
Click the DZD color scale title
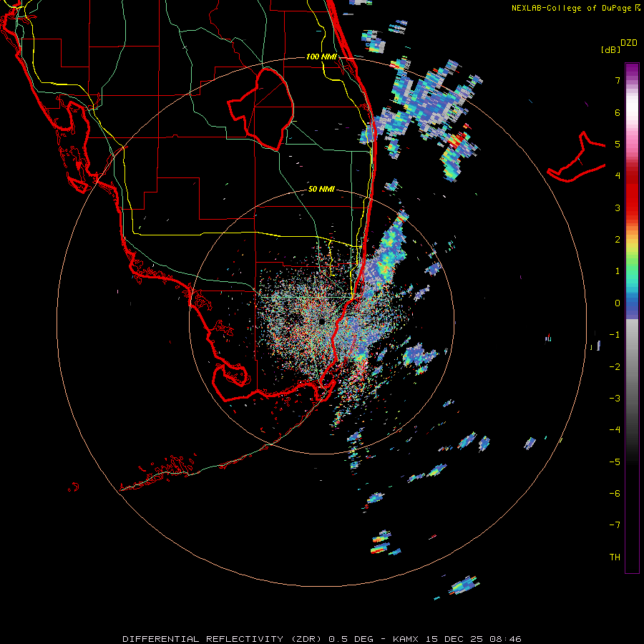tap(629, 43)
